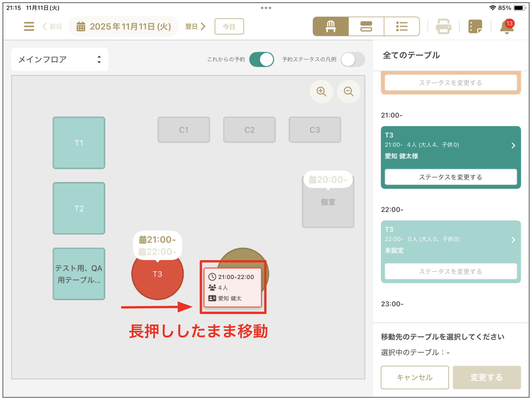This screenshot has width=532, height=400.
Task: Toggle the これからの予約 switch off
Action: [x=261, y=59]
